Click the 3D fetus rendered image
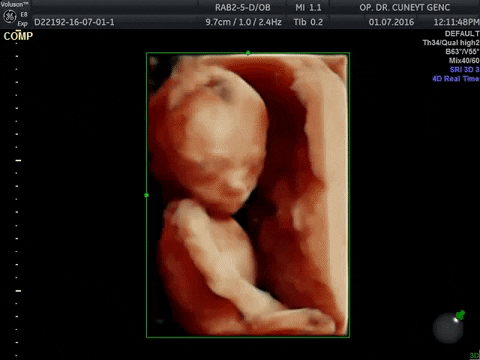Image resolution: width=480 pixels, height=360 pixels. point(248,195)
